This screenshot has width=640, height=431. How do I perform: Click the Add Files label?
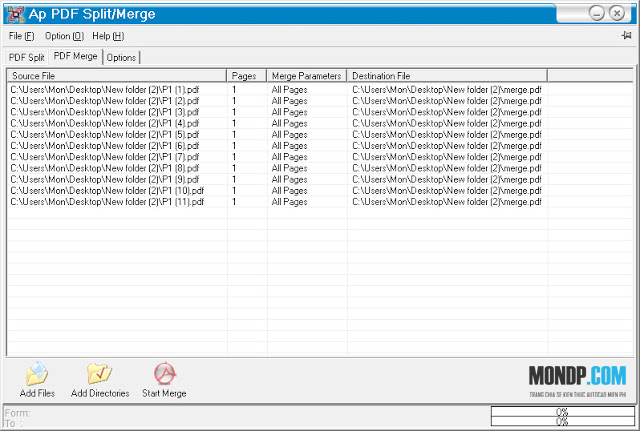click(x=37, y=393)
